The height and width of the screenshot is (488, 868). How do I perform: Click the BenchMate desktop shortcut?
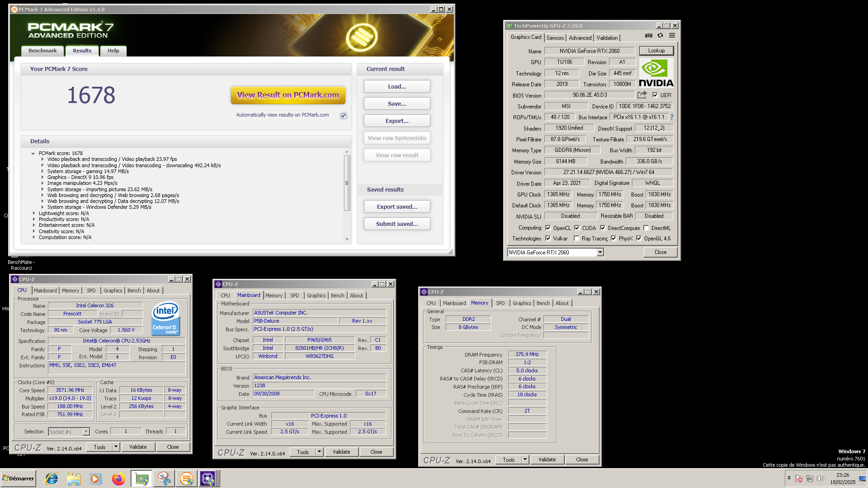21,265
